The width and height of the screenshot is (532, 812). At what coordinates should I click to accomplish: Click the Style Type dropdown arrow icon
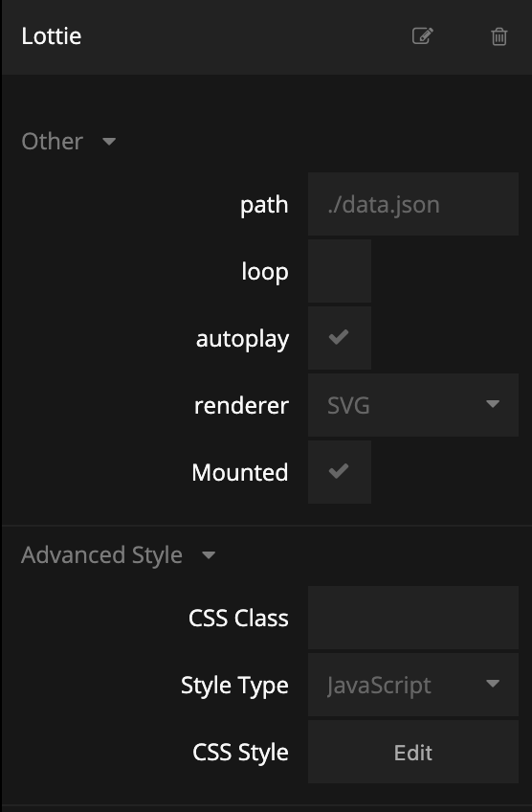click(x=493, y=684)
